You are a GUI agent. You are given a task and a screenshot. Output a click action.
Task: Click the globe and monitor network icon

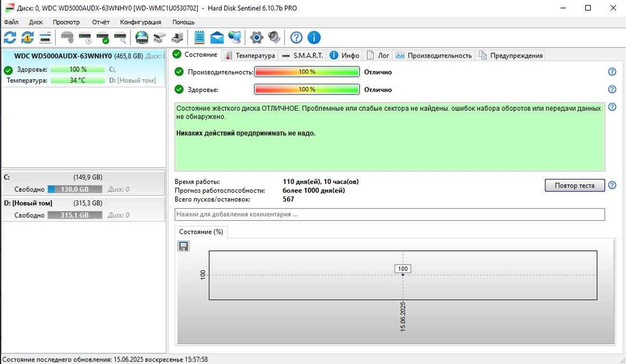click(x=234, y=38)
